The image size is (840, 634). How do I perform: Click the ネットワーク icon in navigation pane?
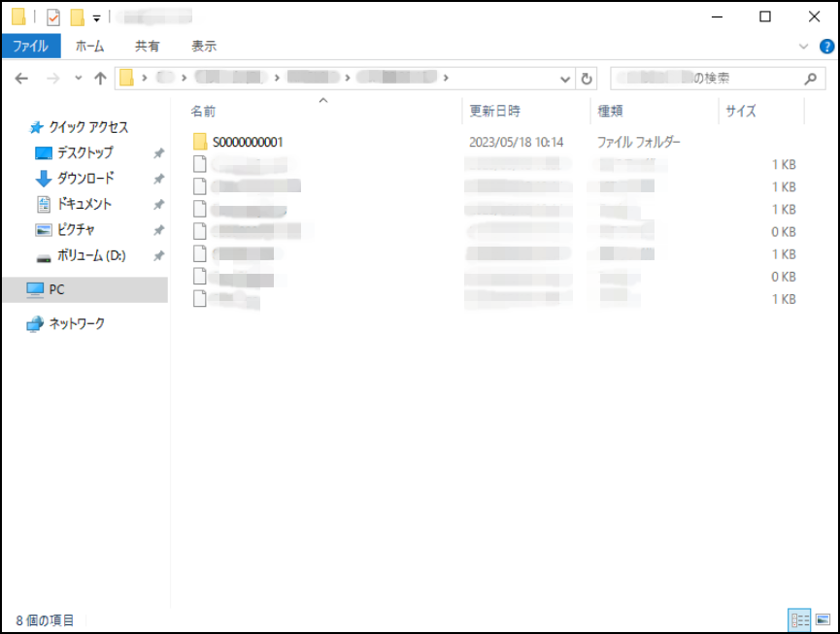[35, 324]
